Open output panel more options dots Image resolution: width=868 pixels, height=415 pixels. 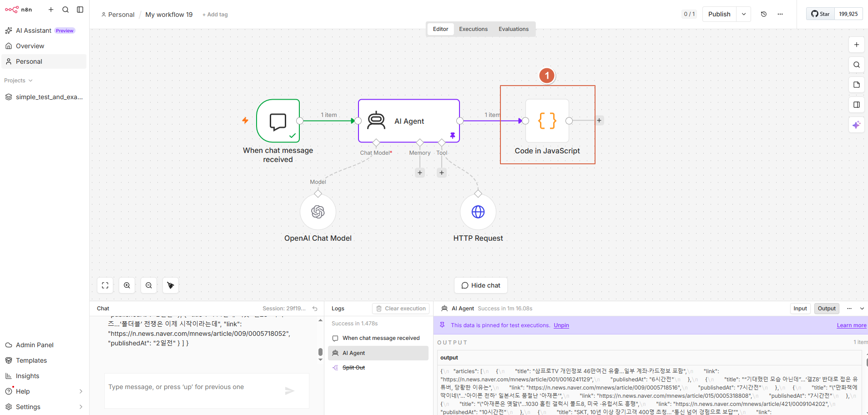tap(849, 309)
